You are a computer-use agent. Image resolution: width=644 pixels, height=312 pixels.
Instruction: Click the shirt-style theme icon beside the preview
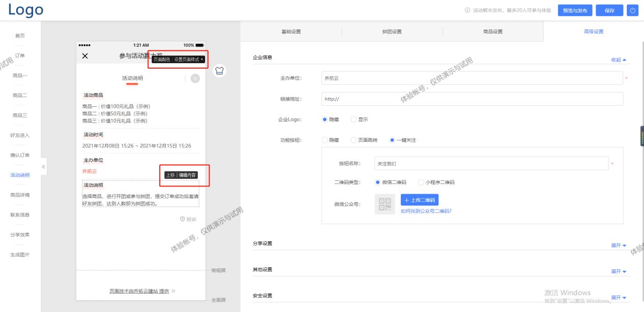[x=219, y=71]
